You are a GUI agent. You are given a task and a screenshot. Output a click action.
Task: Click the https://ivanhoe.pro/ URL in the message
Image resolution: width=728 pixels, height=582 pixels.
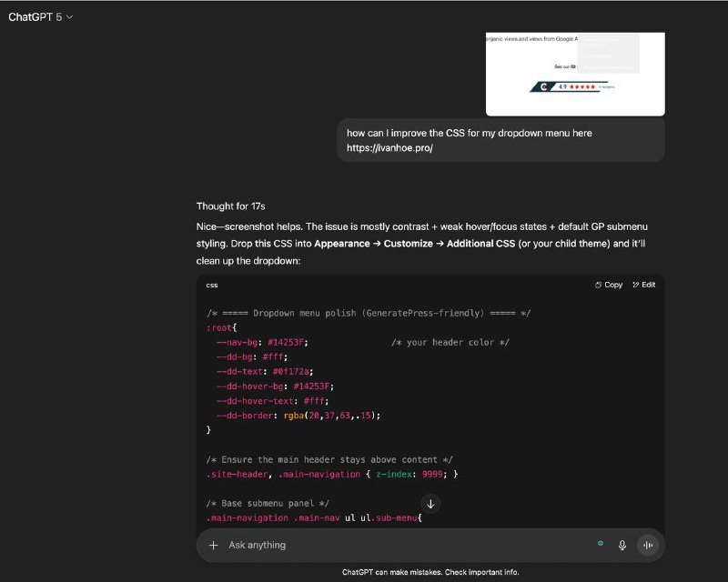point(389,148)
